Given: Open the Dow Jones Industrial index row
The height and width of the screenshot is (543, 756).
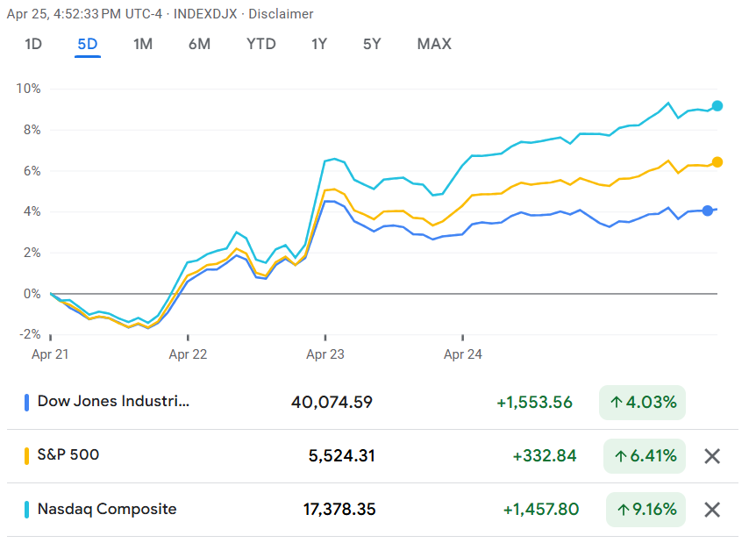Looking at the screenshot, I should tap(372, 403).
